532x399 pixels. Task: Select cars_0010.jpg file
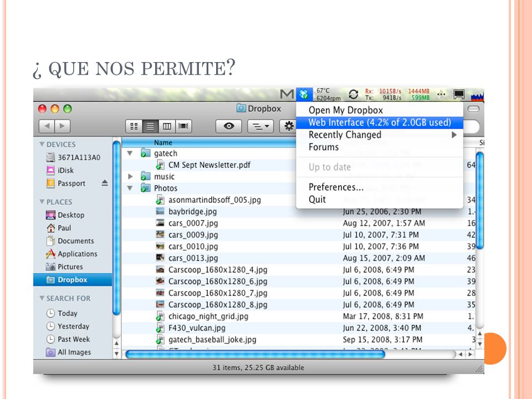(x=299, y=246)
